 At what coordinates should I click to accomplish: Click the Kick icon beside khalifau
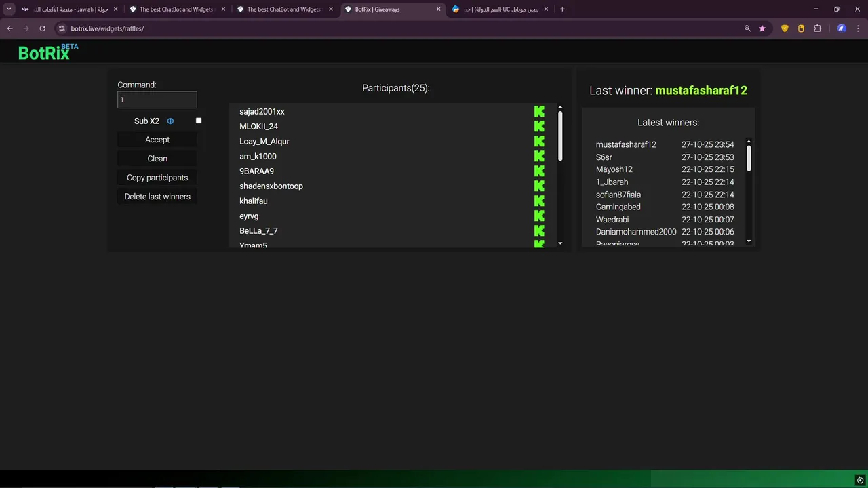(x=539, y=201)
